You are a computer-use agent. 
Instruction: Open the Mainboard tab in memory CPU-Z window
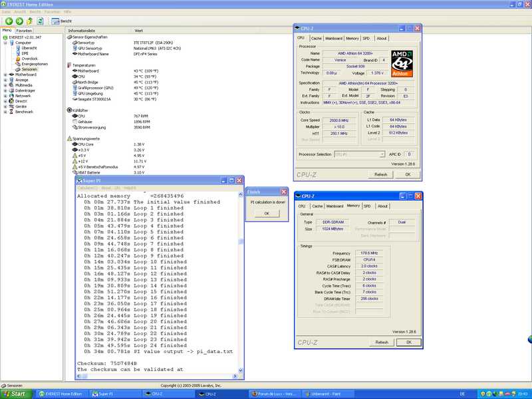click(334, 206)
